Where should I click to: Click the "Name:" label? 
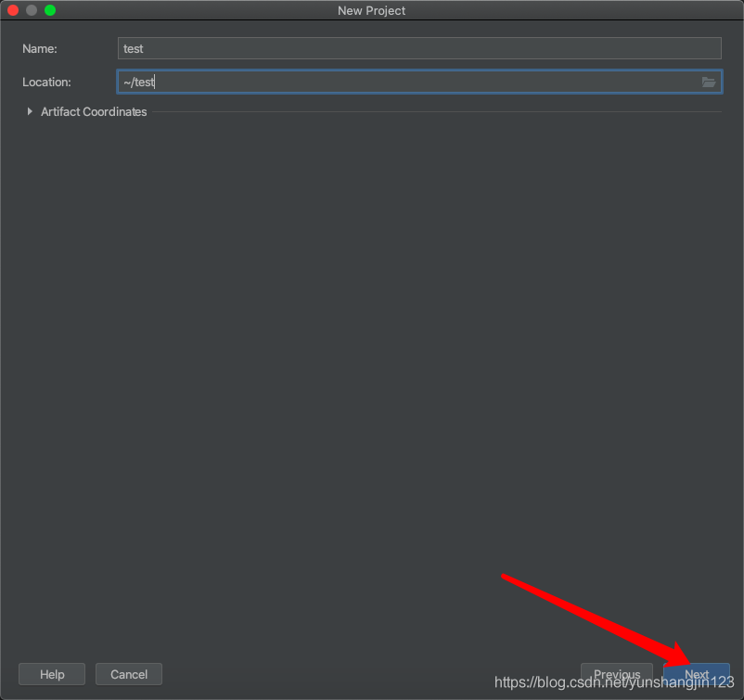point(40,48)
